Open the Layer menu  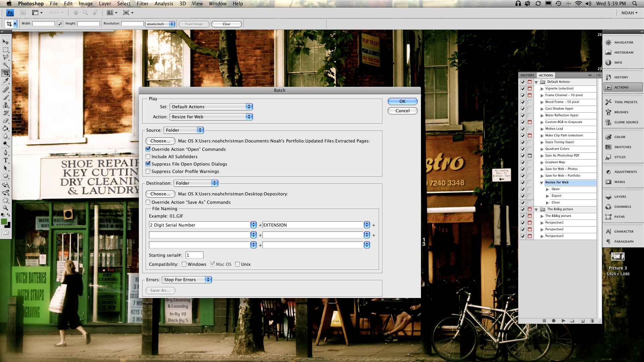[105, 4]
